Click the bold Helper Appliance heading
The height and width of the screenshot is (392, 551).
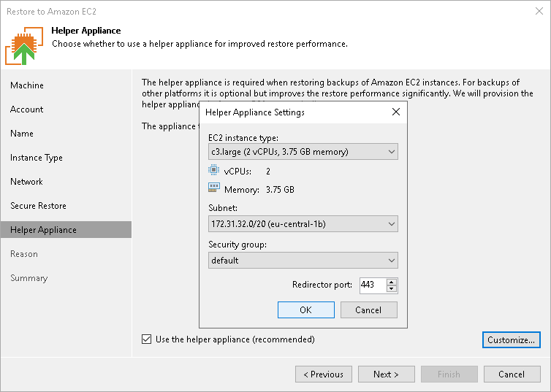pyautogui.click(x=86, y=31)
